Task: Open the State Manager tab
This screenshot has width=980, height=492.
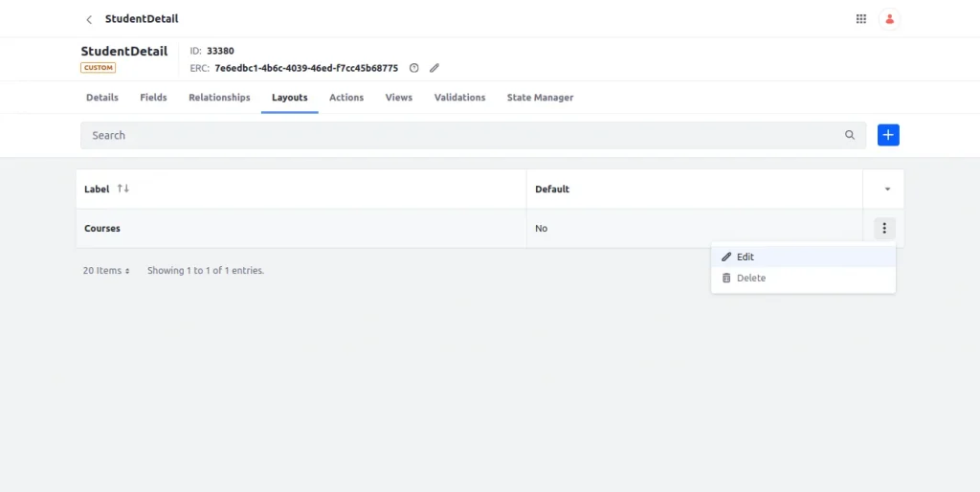Action: pyautogui.click(x=540, y=98)
